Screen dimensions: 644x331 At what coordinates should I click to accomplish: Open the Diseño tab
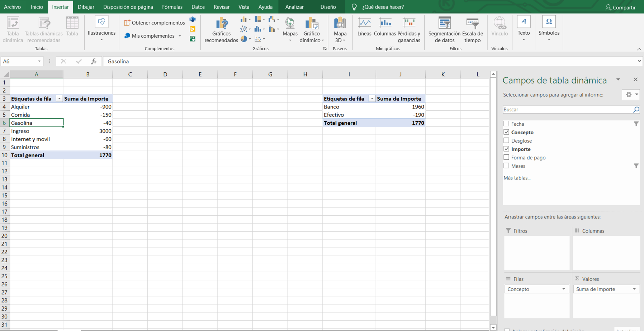[328, 7]
